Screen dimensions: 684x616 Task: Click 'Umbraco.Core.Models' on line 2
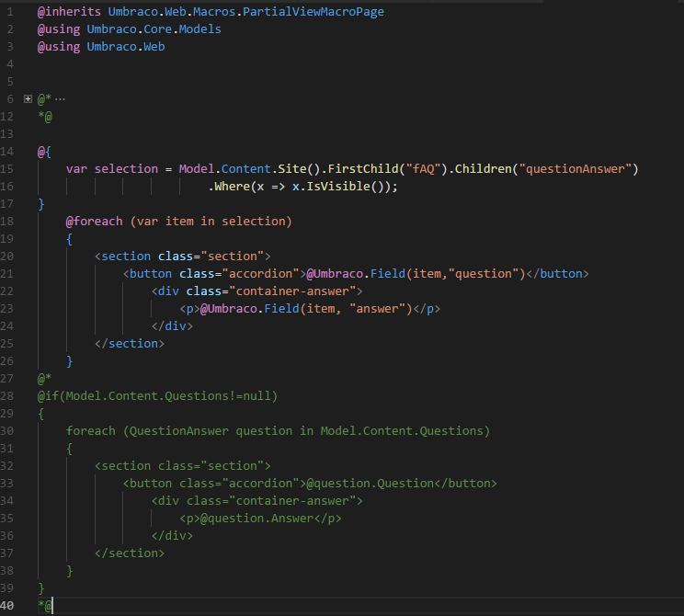click(x=154, y=29)
